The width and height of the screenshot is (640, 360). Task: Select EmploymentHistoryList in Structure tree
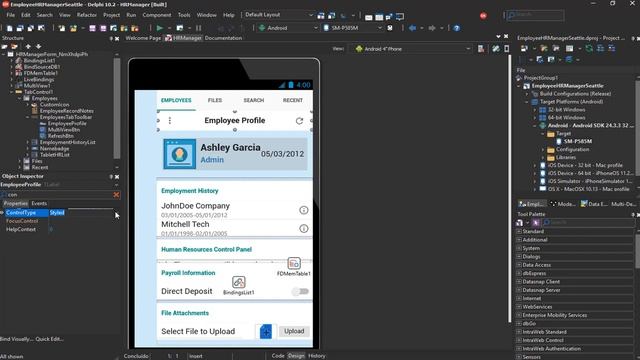(68, 142)
